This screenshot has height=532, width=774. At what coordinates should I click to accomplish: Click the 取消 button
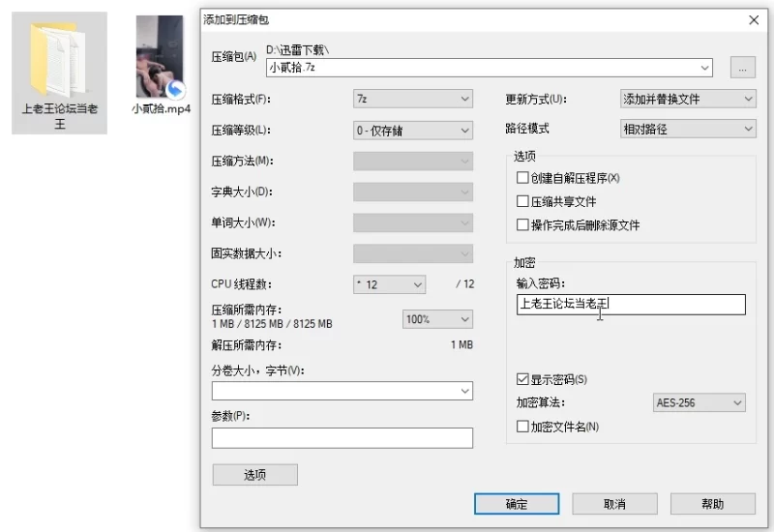pyautogui.click(x=614, y=504)
